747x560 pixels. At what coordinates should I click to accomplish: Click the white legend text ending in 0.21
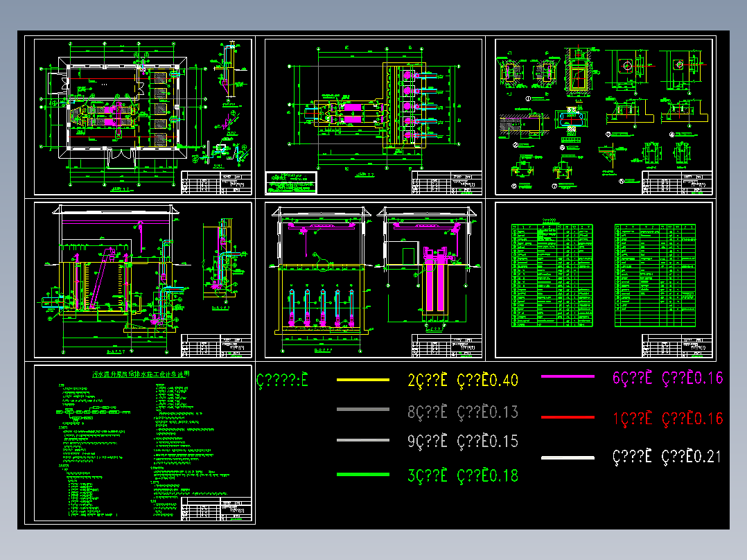(667, 457)
